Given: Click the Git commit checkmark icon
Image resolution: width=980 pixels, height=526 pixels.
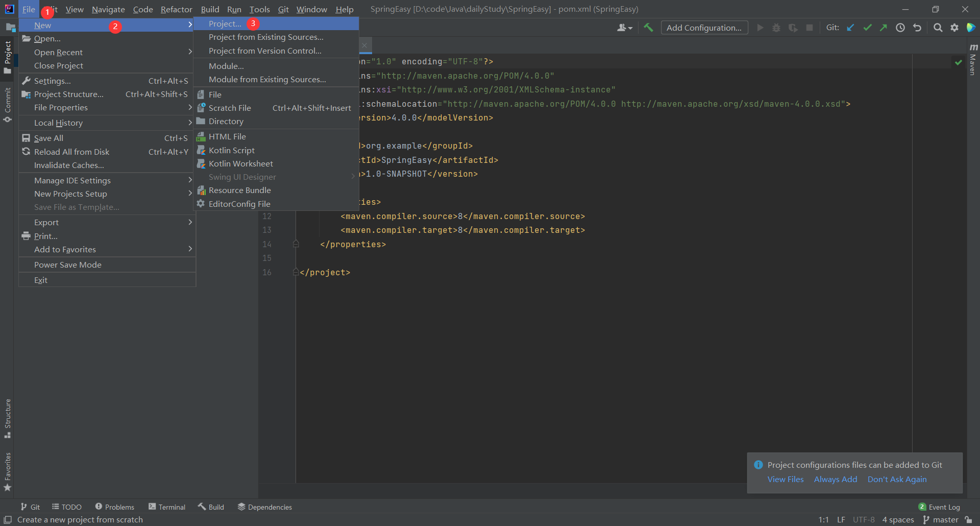Looking at the screenshot, I should (867, 28).
